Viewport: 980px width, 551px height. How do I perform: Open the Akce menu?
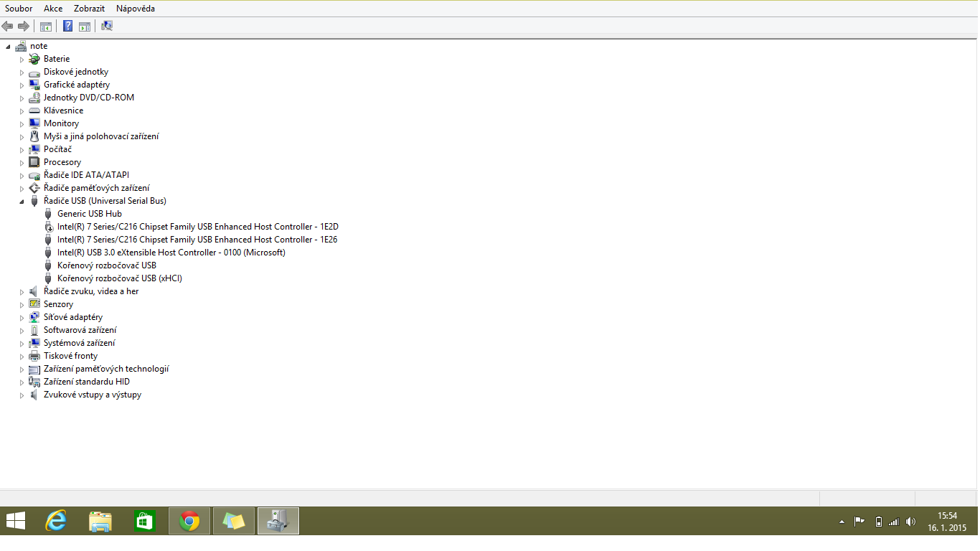click(x=53, y=9)
